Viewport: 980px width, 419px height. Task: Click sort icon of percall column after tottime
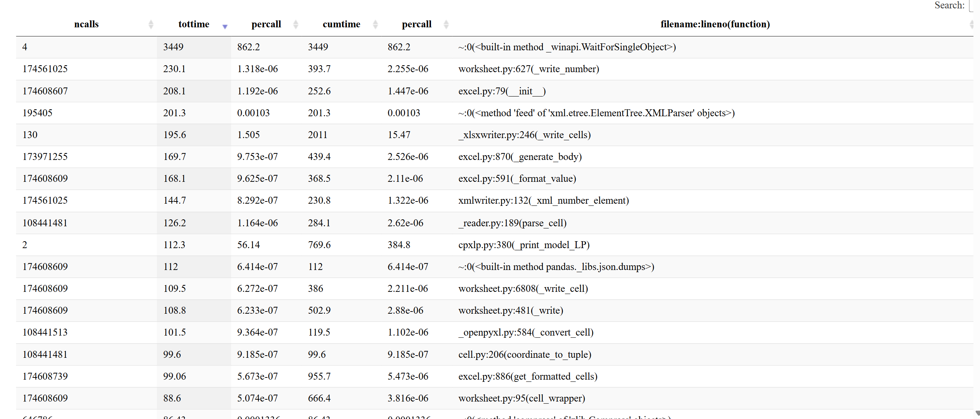tap(295, 24)
